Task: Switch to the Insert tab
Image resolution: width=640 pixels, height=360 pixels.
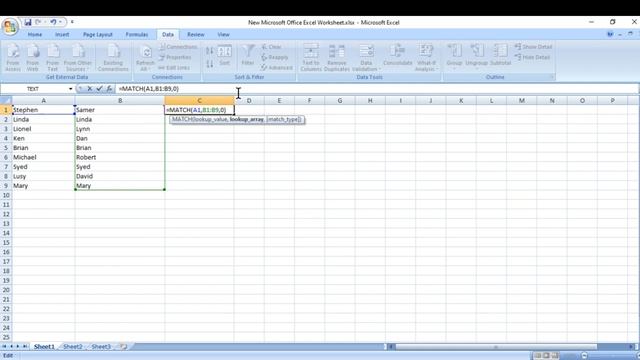Action: (x=62, y=35)
